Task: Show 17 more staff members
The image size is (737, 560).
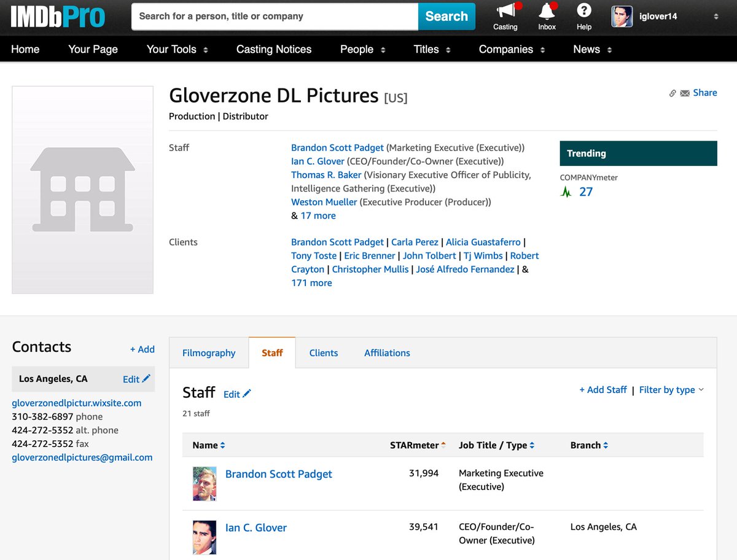Action: click(x=318, y=216)
